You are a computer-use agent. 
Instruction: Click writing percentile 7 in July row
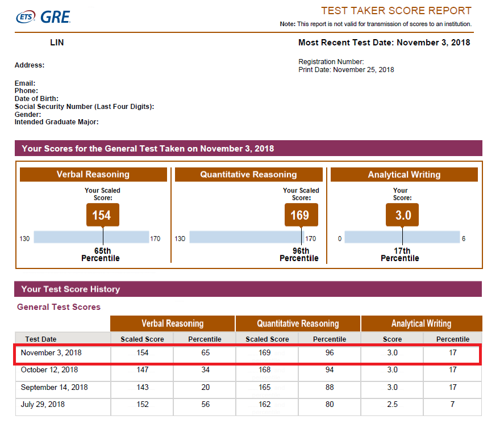pyautogui.click(x=452, y=404)
